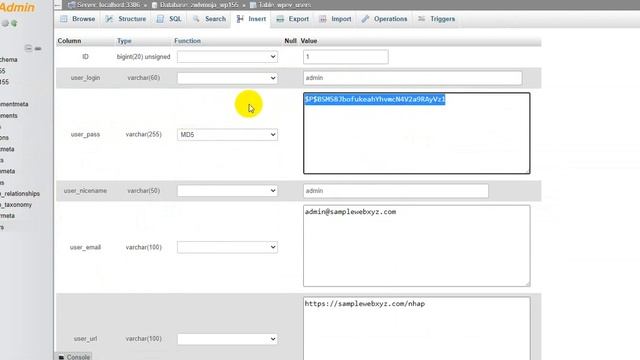Click the Export tab icon

pyautogui.click(x=280, y=19)
